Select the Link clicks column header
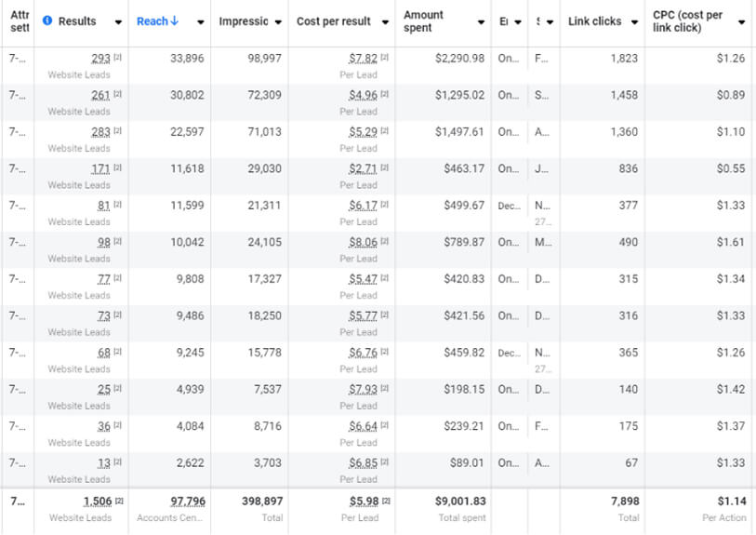 coord(594,20)
